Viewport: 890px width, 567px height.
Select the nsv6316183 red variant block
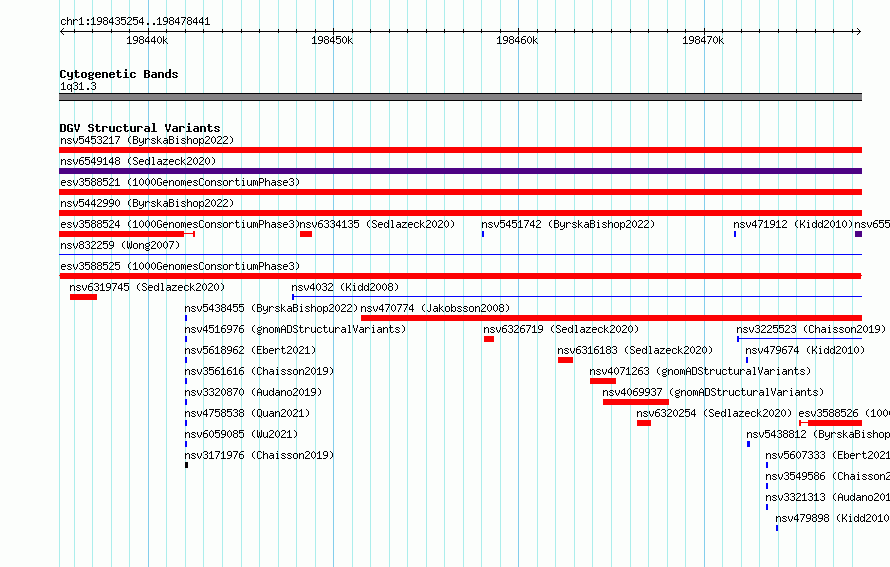[565, 360]
